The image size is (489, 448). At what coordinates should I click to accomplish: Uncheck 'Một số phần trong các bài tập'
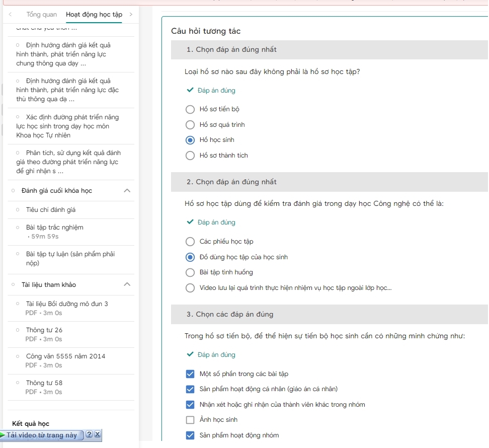pos(190,374)
